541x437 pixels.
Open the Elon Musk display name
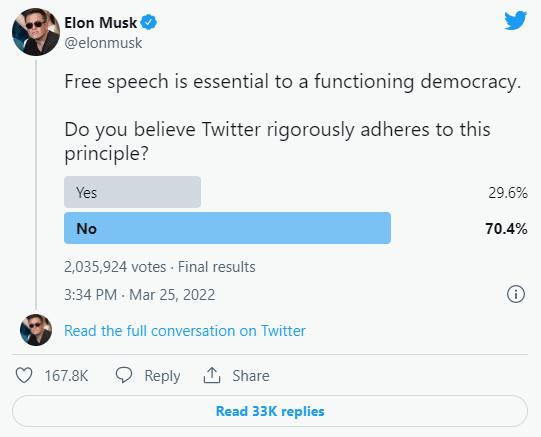[x=101, y=23]
